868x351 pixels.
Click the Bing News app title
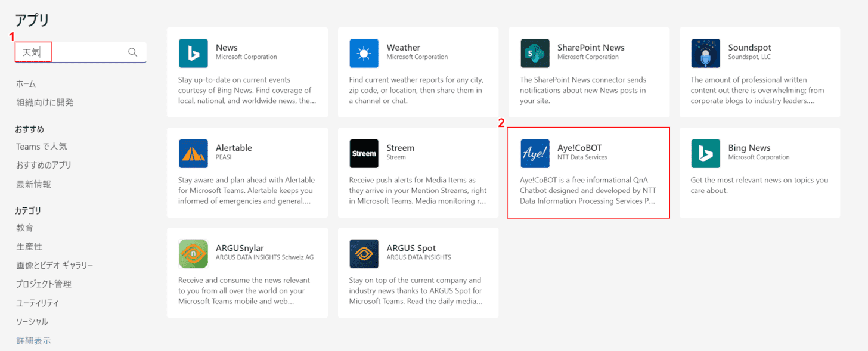pyautogui.click(x=749, y=148)
